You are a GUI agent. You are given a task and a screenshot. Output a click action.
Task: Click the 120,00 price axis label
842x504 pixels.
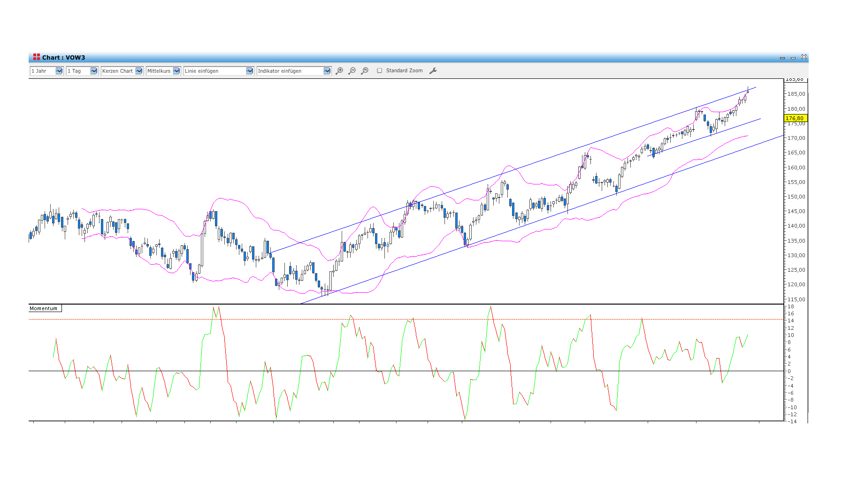click(796, 284)
